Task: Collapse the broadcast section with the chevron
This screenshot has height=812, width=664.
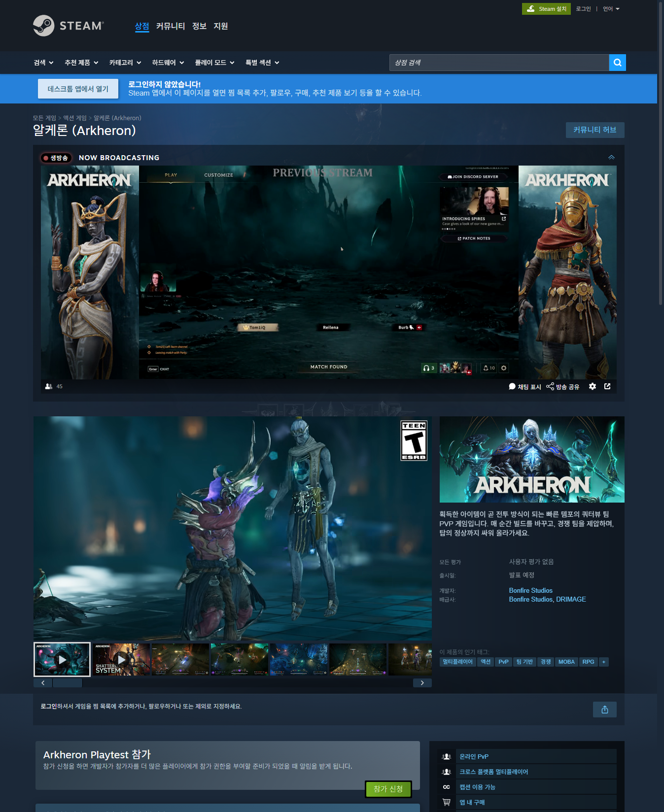Action: tap(611, 157)
